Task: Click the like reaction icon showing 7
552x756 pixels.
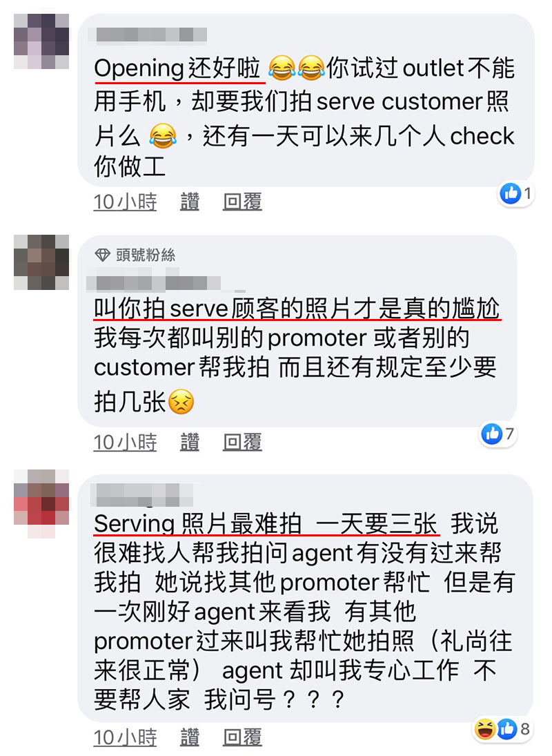Action: 492,434
